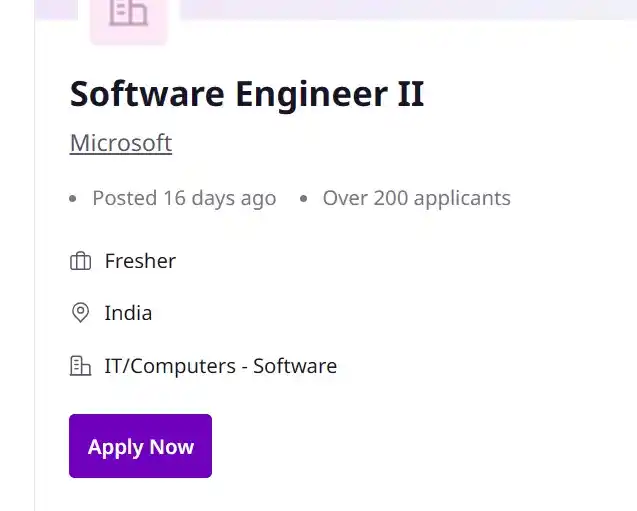
Task: Select the India location label
Action: coord(128,313)
